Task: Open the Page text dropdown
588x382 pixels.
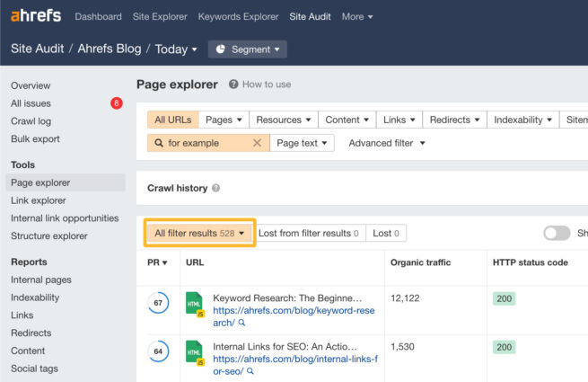Action: (303, 143)
